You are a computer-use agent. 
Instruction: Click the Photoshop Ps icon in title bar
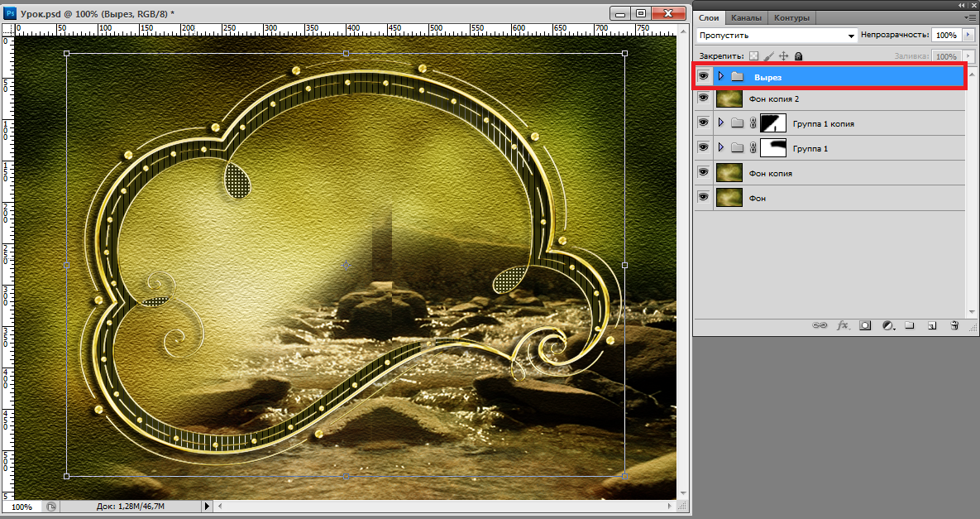pos(10,13)
